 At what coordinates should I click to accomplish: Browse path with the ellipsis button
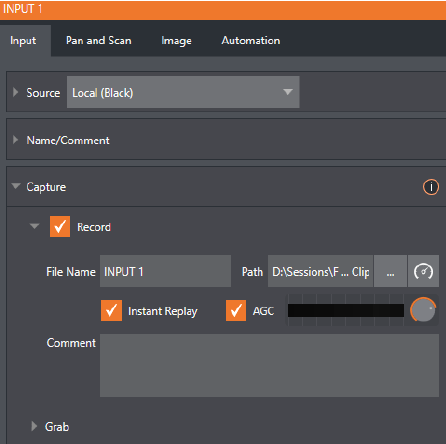pos(390,271)
